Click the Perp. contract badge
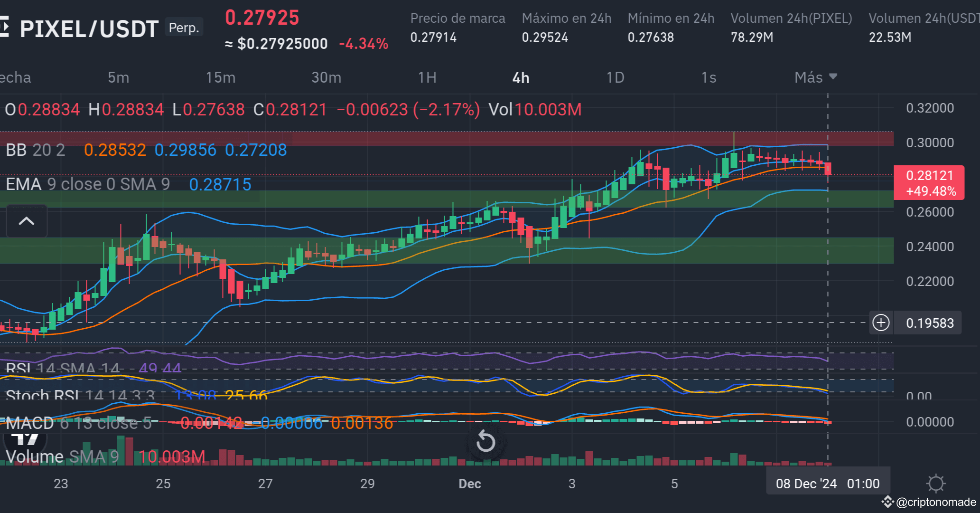This screenshot has height=513, width=980. click(x=184, y=28)
